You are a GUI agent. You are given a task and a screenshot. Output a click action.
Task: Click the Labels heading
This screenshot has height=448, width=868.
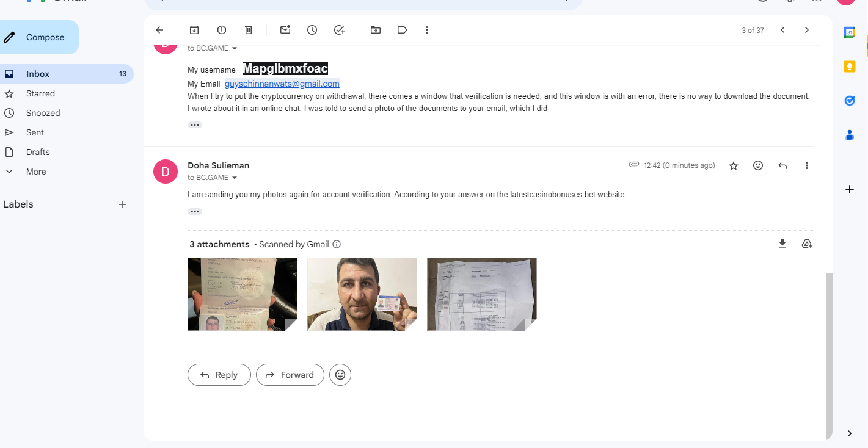pyautogui.click(x=18, y=204)
